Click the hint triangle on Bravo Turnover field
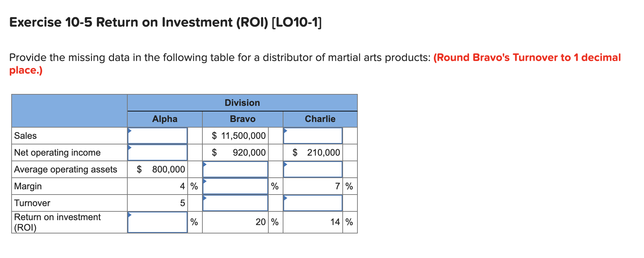This screenshot has width=644, height=258. [204, 197]
